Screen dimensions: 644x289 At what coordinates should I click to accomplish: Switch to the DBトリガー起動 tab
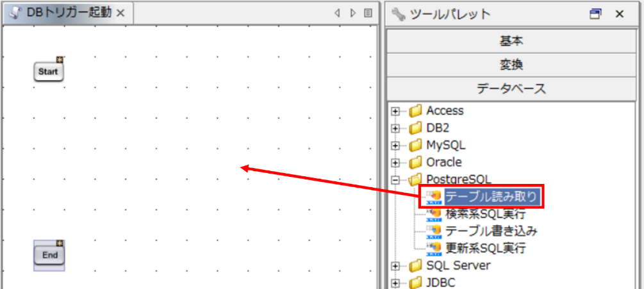coord(68,13)
